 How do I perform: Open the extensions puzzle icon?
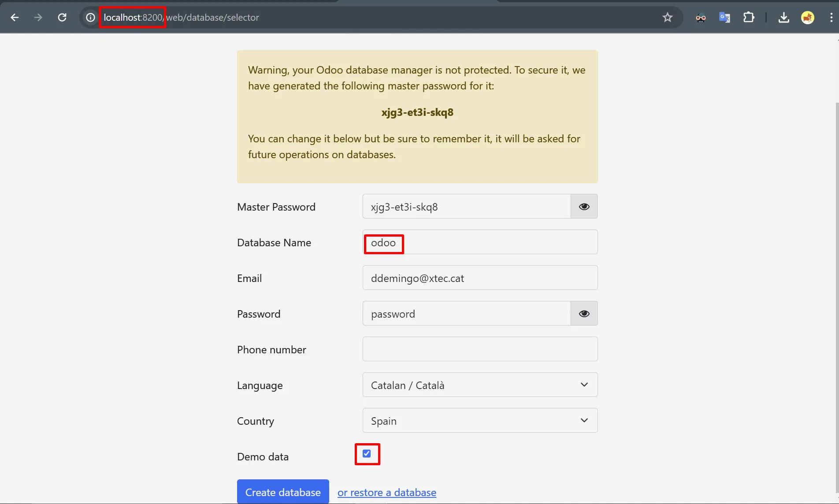[x=748, y=17]
